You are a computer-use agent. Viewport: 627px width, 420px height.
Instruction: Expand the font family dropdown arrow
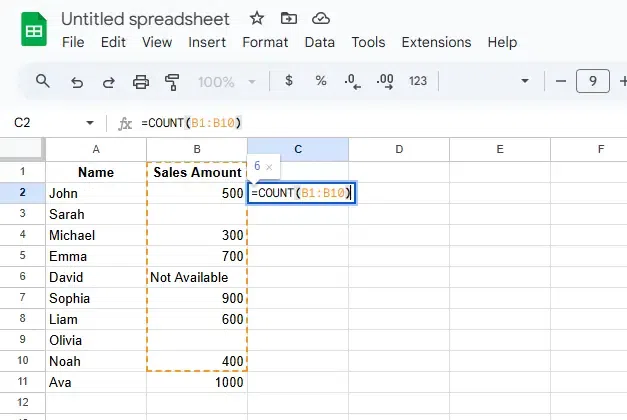(x=525, y=81)
